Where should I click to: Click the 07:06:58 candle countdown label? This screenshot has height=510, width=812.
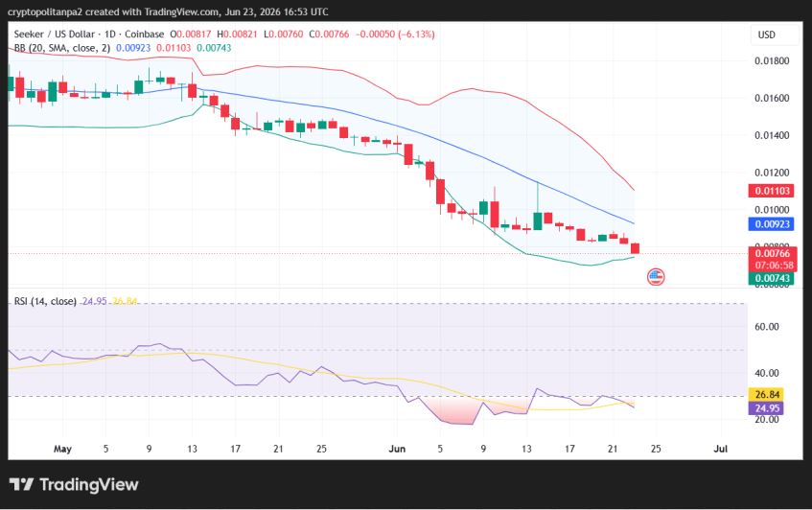pos(774,266)
